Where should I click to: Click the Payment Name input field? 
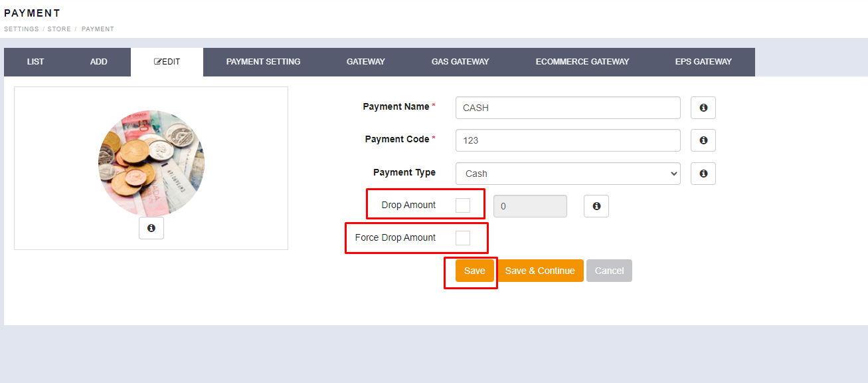pos(567,108)
